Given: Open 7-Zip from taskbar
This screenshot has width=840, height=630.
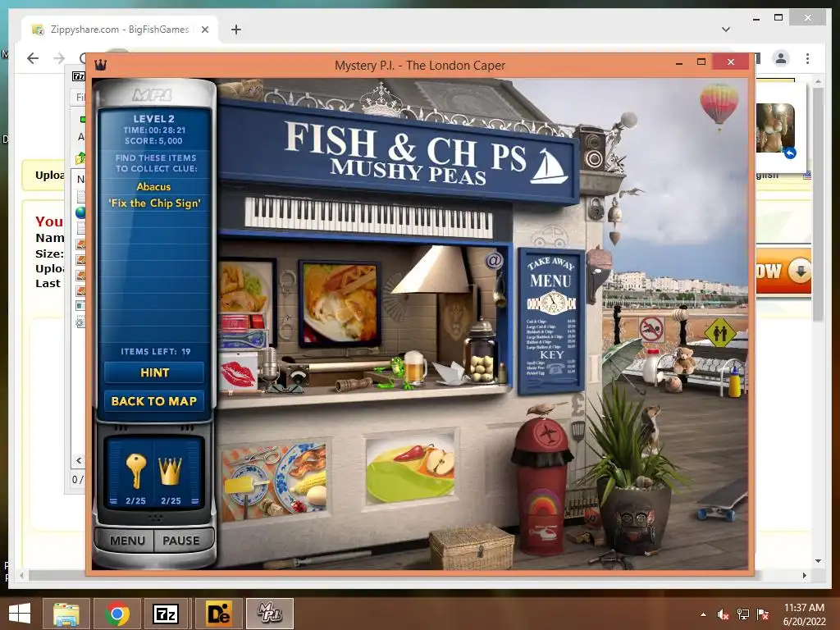Looking at the screenshot, I should point(166,614).
